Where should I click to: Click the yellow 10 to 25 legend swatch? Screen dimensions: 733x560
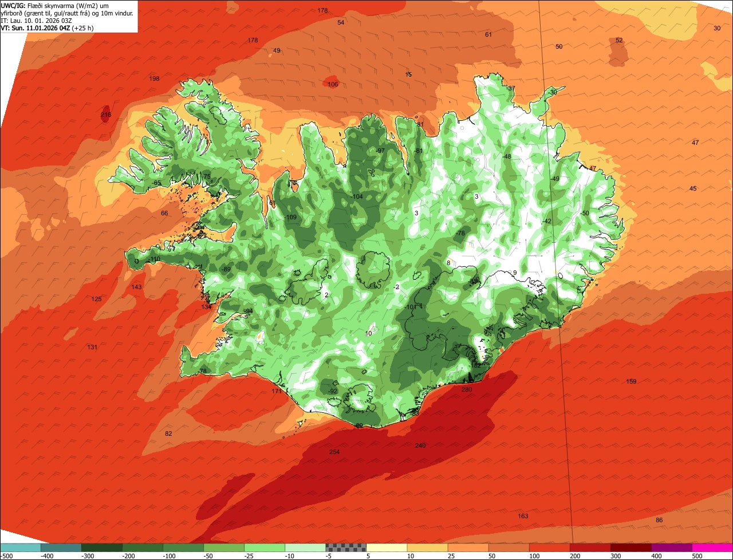coord(427,548)
